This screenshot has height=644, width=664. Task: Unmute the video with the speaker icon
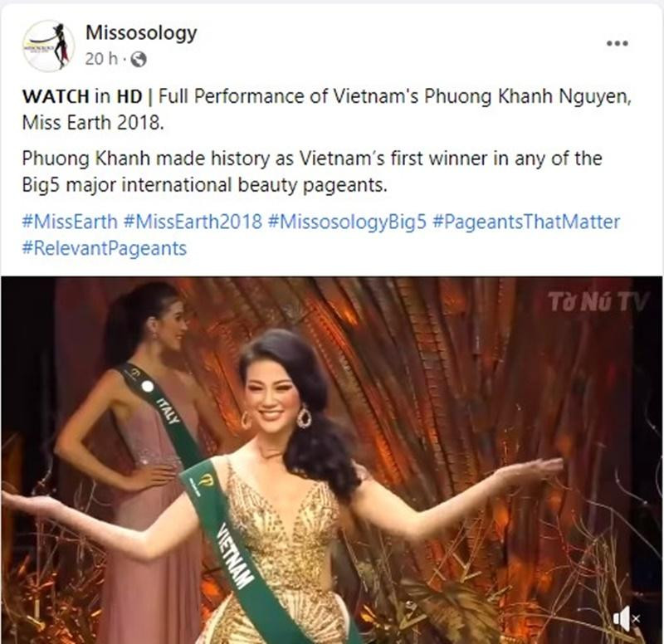pos(626,619)
